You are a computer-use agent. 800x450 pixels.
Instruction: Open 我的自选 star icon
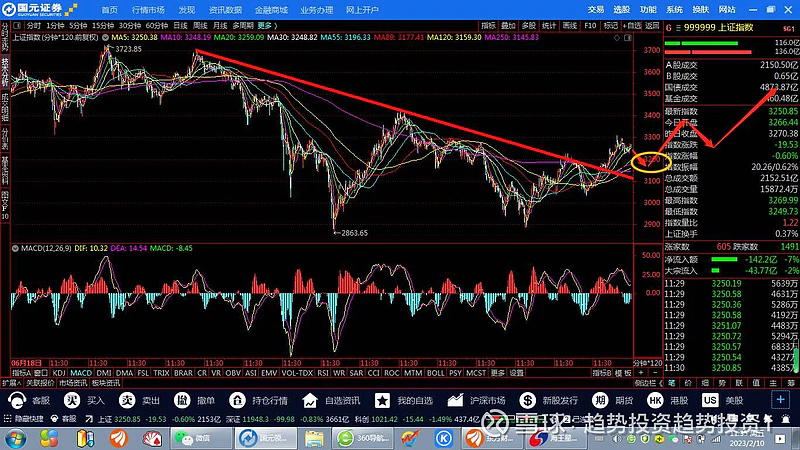point(382,401)
